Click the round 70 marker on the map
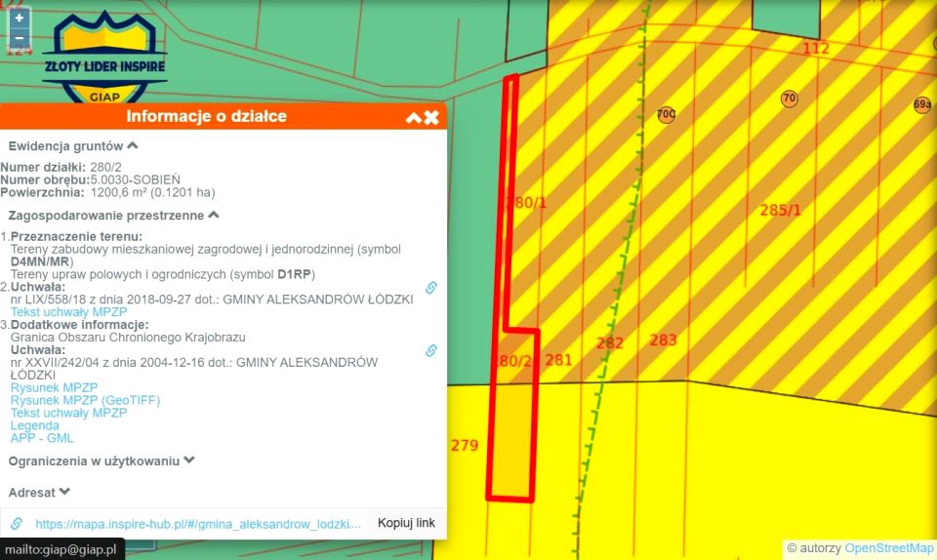 [x=789, y=99]
